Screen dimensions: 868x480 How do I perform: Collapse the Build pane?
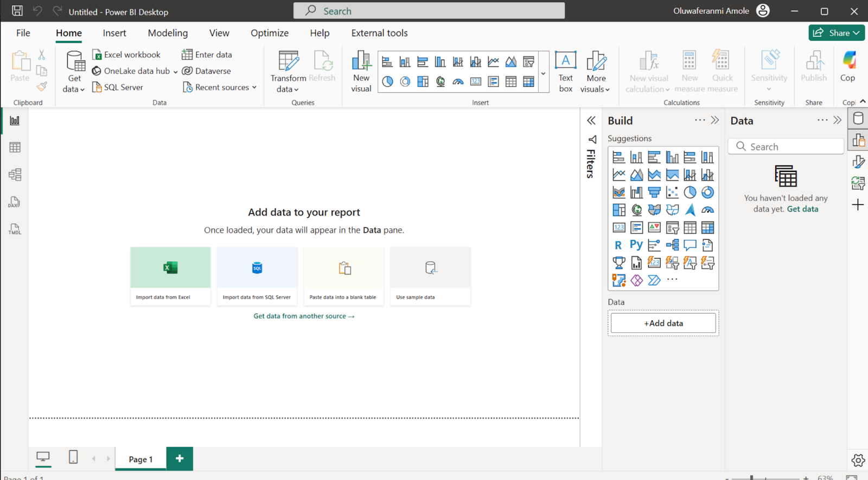click(715, 120)
